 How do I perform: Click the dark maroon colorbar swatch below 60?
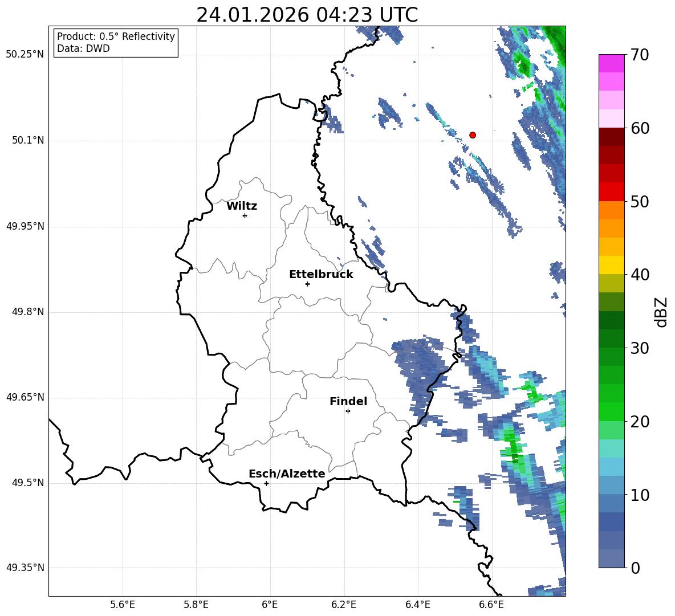pos(611,137)
